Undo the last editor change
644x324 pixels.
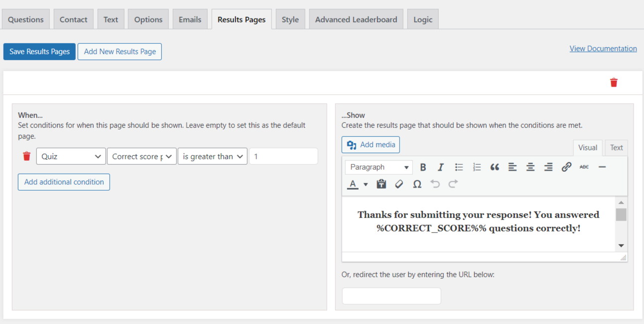[x=435, y=184]
